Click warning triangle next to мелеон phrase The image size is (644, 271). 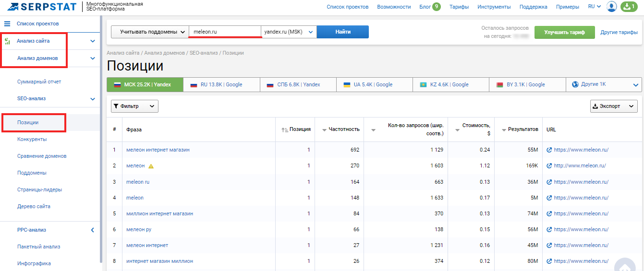coord(151,166)
